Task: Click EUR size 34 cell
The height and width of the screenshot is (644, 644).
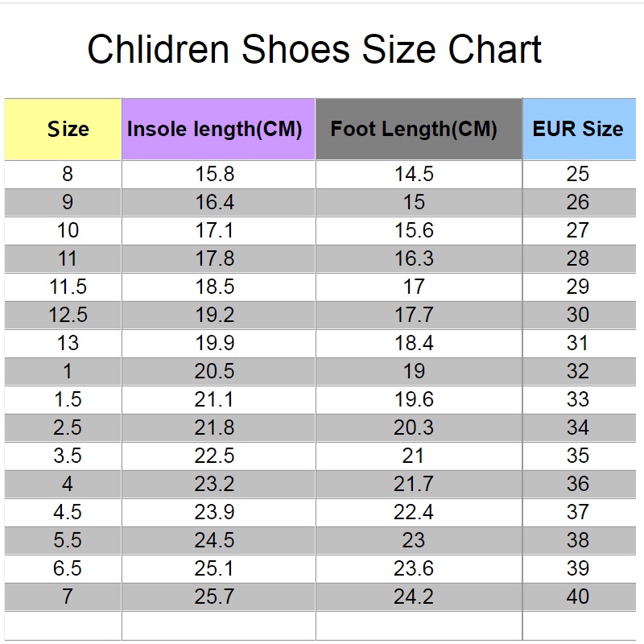Action: [579, 427]
